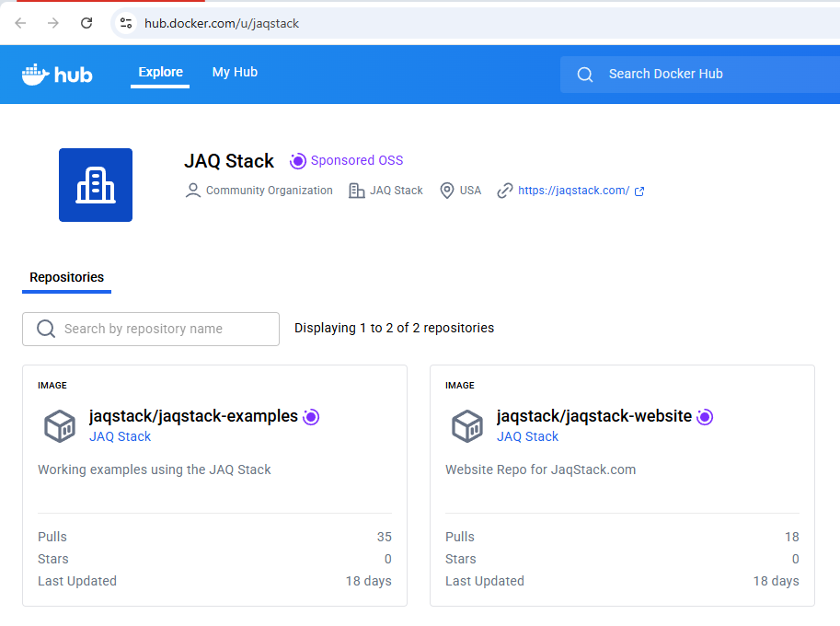Select the Repositories tab
Screen dimensions: 840x626
66,277
